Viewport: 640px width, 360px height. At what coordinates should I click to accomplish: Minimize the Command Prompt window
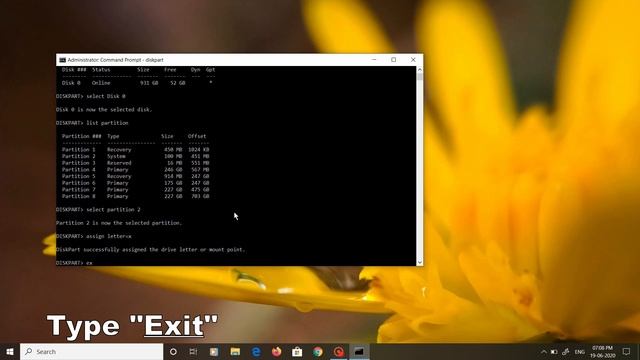pos(374,60)
